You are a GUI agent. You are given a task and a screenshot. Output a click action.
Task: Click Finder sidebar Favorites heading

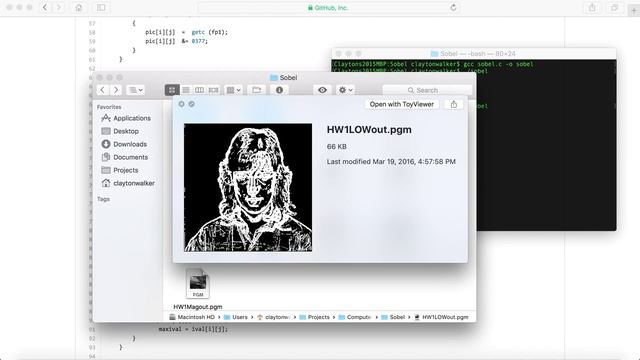[x=109, y=107]
